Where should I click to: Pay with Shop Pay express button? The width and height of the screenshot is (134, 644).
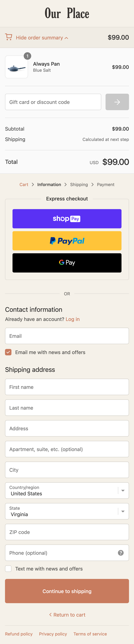pos(67,219)
